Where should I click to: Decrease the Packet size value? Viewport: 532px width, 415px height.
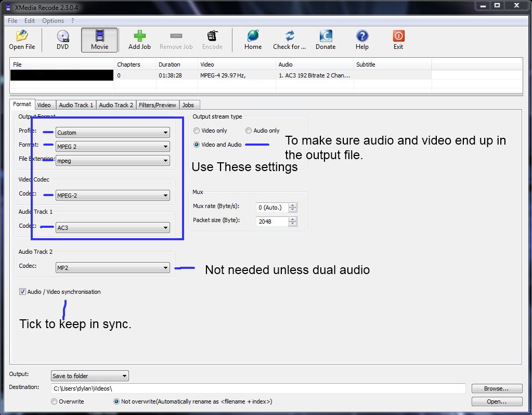click(x=292, y=224)
